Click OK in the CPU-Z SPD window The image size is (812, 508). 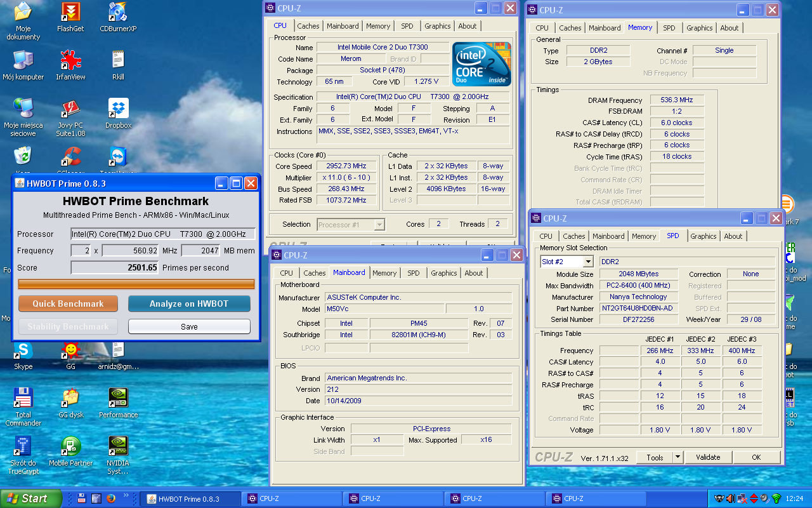coord(756,457)
